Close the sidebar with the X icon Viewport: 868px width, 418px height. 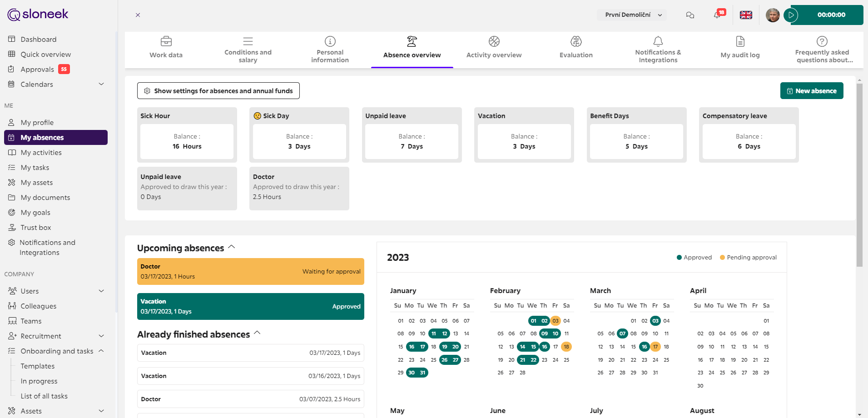pyautogui.click(x=138, y=15)
